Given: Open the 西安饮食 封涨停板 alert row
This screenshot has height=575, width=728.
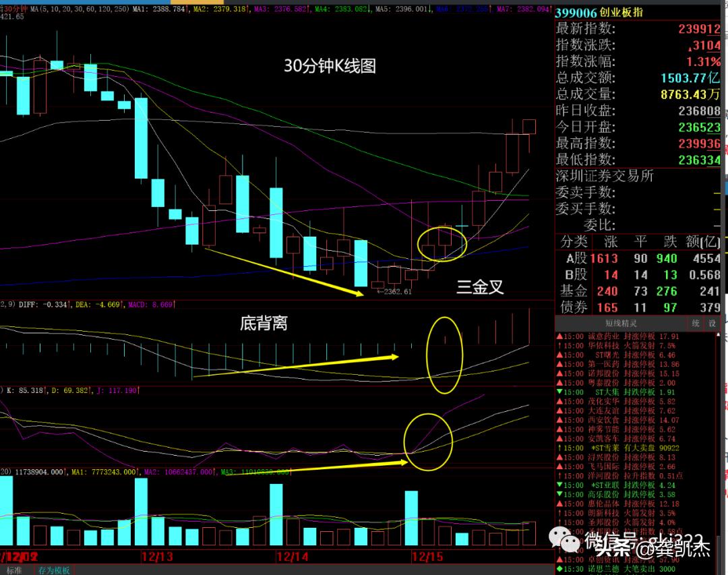Looking at the screenshot, I should [618, 420].
